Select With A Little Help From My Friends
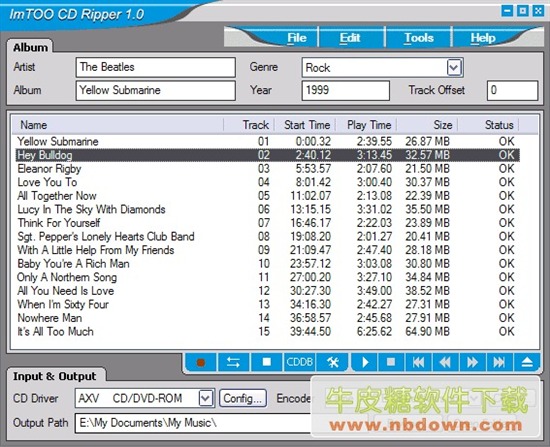550x447 pixels. [268, 250]
